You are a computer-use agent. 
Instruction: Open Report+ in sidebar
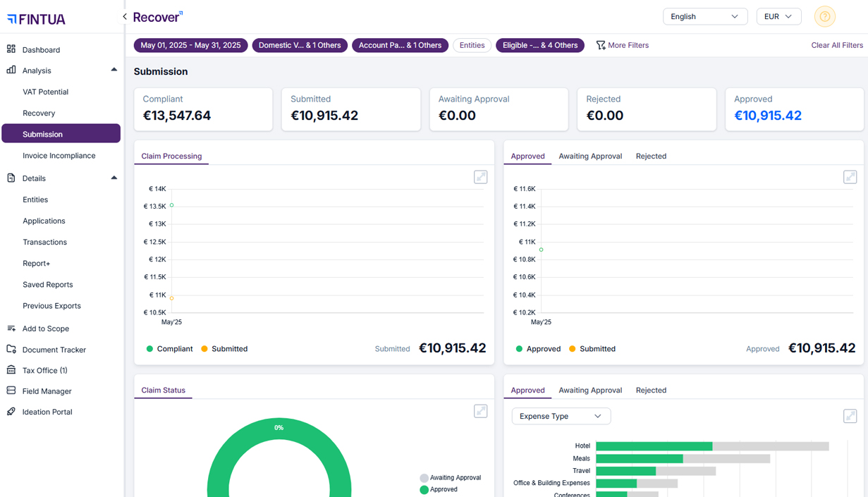pos(36,263)
